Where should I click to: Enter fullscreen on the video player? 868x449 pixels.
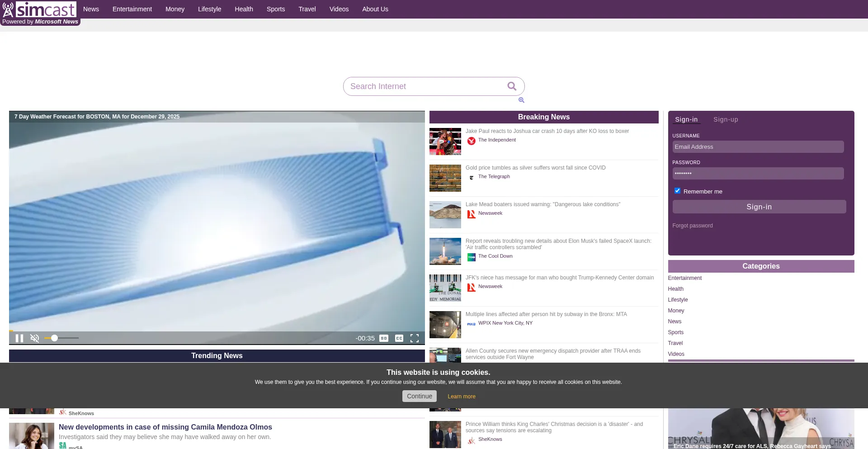point(415,338)
